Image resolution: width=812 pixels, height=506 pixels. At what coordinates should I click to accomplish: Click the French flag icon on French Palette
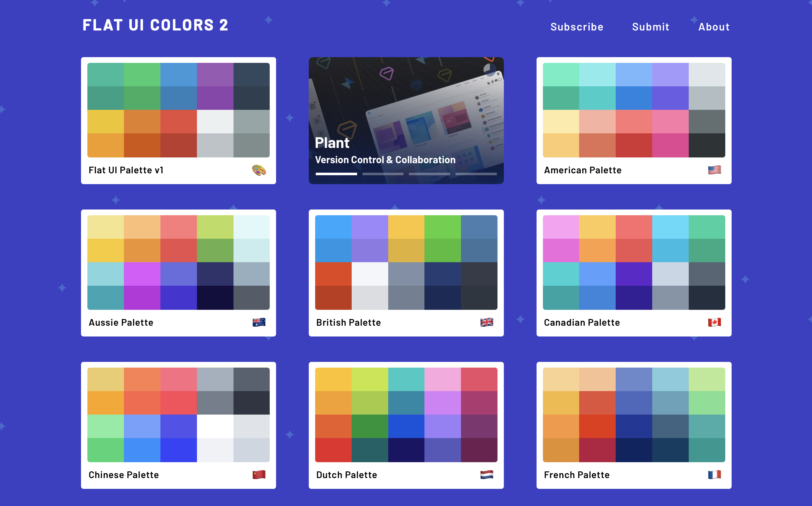click(714, 475)
